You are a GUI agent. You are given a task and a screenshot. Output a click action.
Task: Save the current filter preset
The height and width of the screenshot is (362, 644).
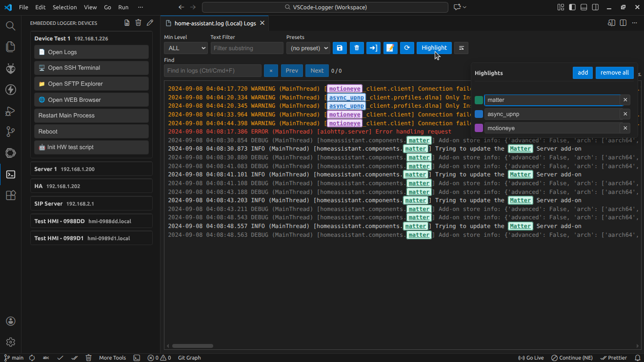pyautogui.click(x=340, y=48)
